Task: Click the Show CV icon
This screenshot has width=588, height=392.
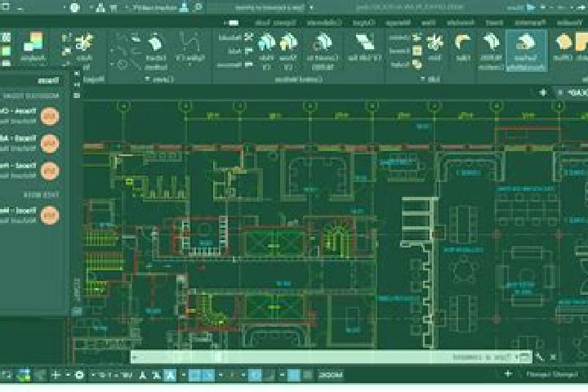Action: click(288, 51)
